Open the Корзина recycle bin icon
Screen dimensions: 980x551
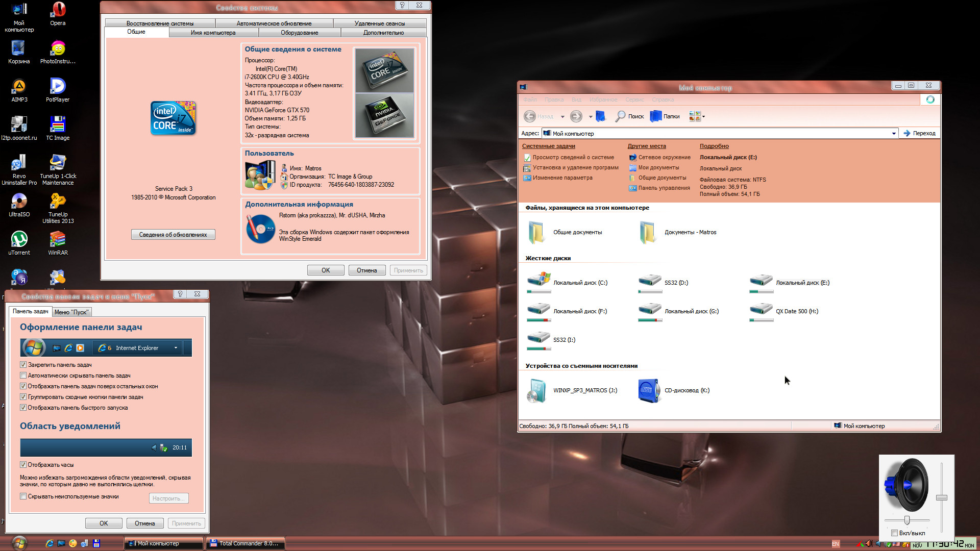click(x=19, y=52)
